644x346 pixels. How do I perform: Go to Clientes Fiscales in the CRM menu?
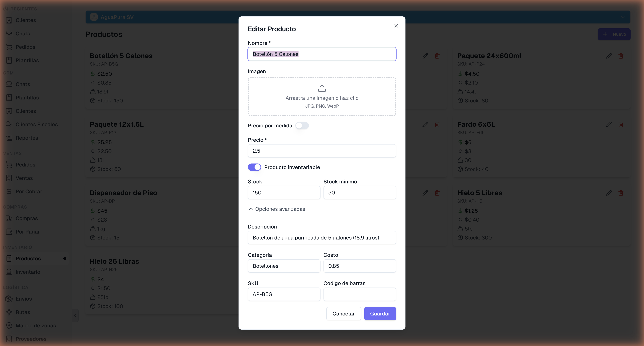37,124
